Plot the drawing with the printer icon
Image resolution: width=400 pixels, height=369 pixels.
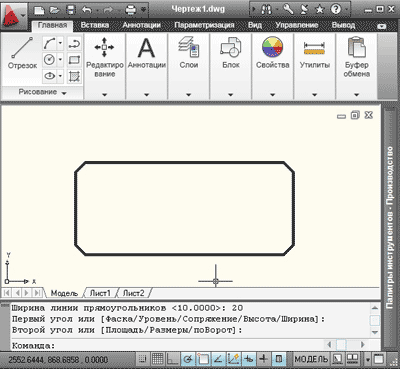click(x=131, y=10)
